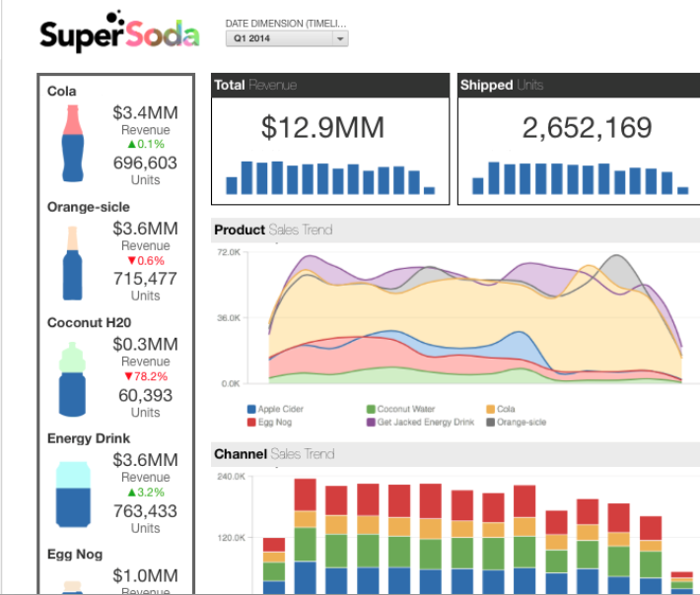Click the Orange-sicle product title
Image resolution: width=700 pixels, height=595 pixels.
89,207
